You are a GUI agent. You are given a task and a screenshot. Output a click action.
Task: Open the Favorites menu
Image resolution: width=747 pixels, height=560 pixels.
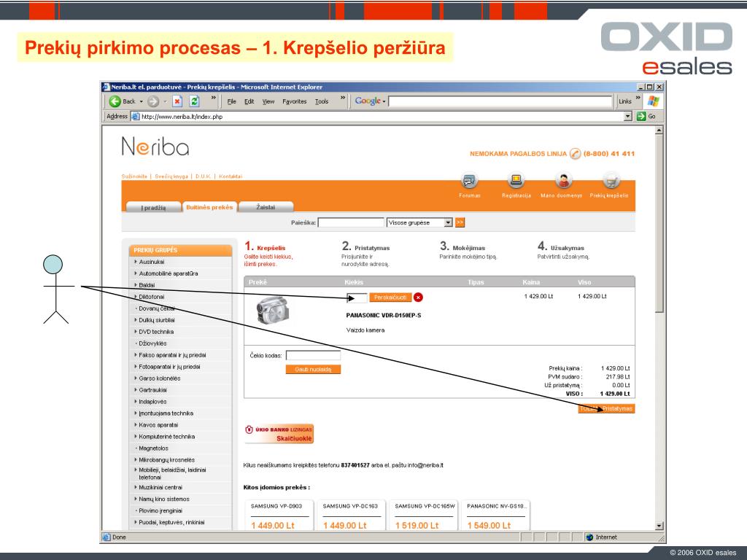[295, 101]
